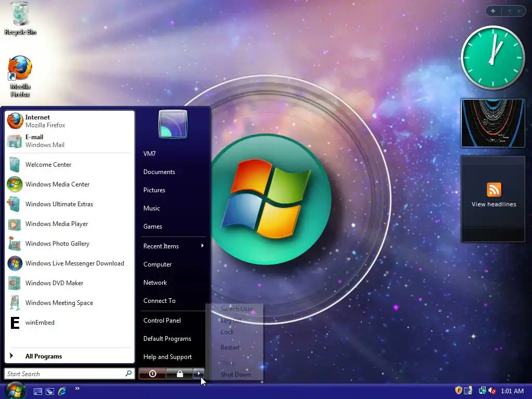Screen dimensions: 532x399
Task: Select the Mozilla Firefox desktop shortcut
Action: [x=20, y=76]
